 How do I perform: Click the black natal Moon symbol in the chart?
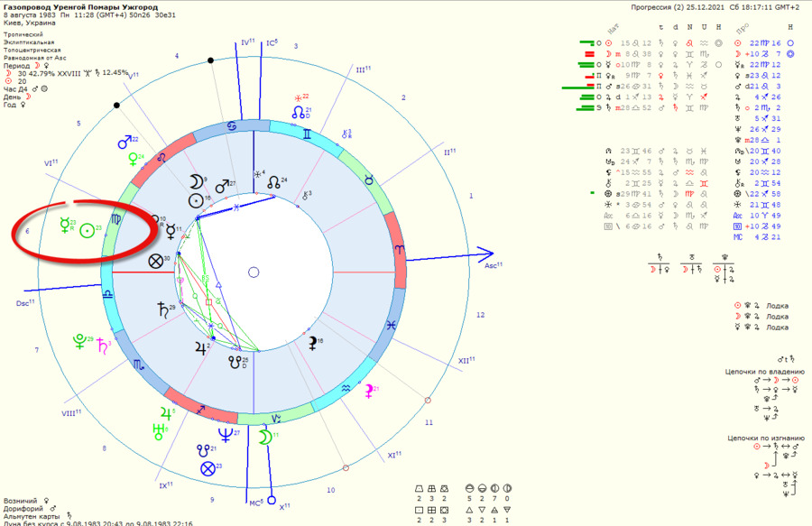click(193, 180)
